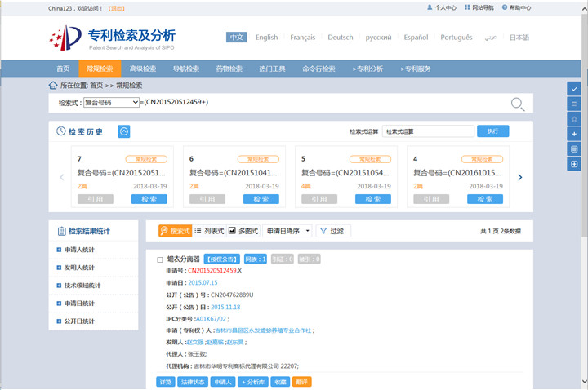
Task: Click the 申请人 button under the result
Action: tap(223, 382)
